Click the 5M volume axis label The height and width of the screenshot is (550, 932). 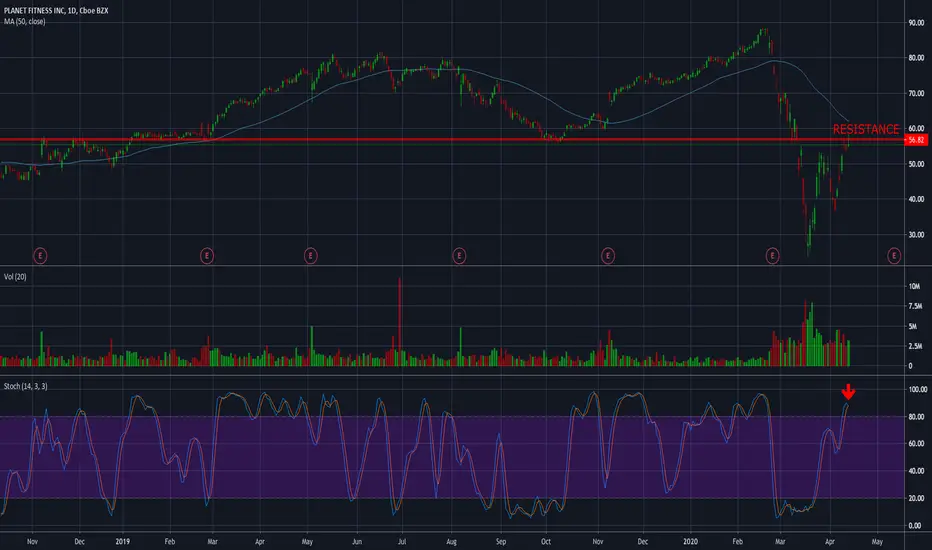tap(912, 326)
